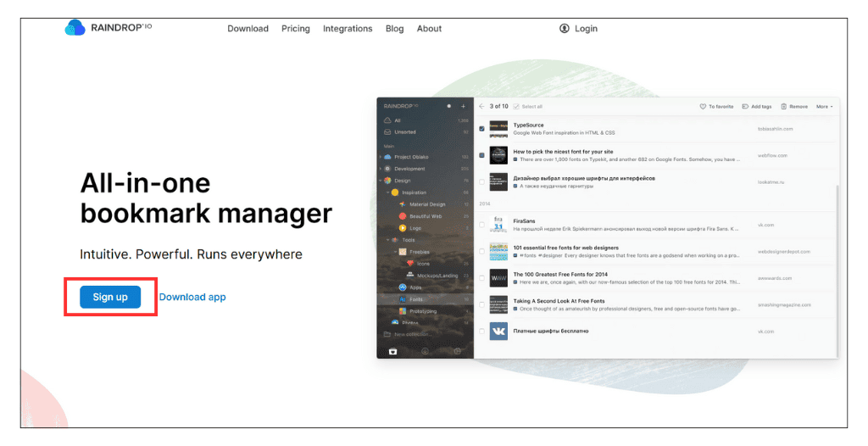Go to the Integrations page
Viewport: 868px width, 446px height.
(x=346, y=28)
